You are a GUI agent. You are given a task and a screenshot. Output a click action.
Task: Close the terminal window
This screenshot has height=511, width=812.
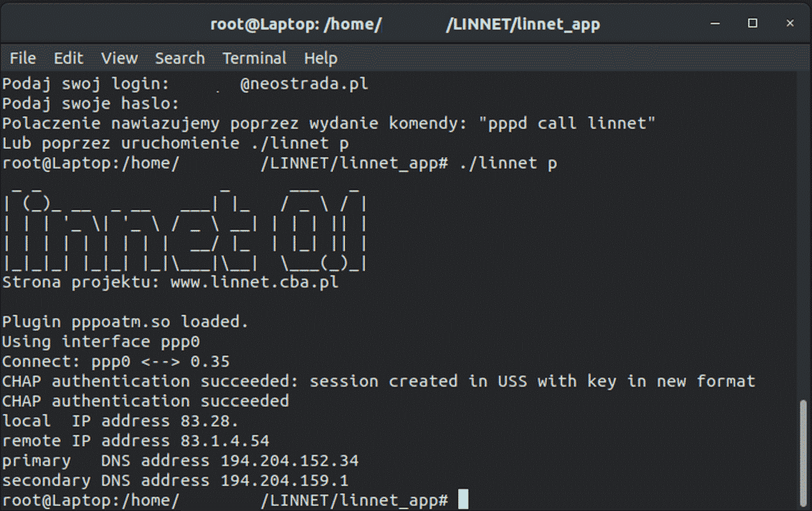(x=790, y=24)
